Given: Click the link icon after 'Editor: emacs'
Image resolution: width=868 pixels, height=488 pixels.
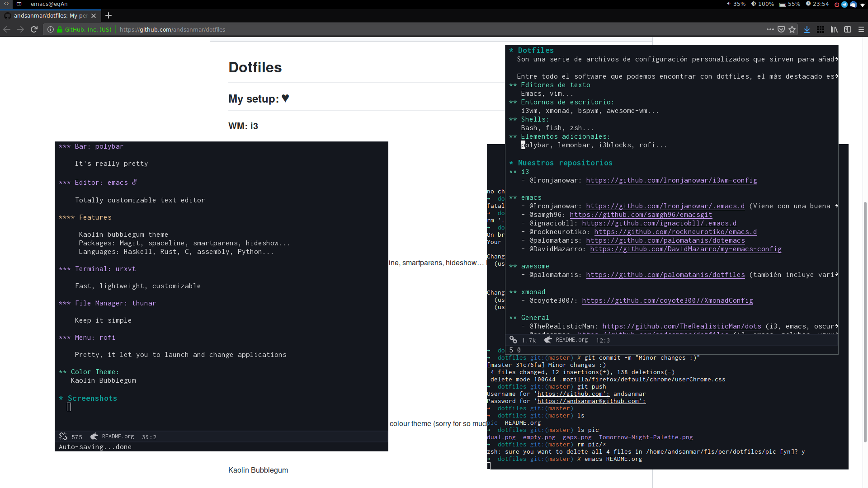Looking at the screenshot, I should [134, 182].
